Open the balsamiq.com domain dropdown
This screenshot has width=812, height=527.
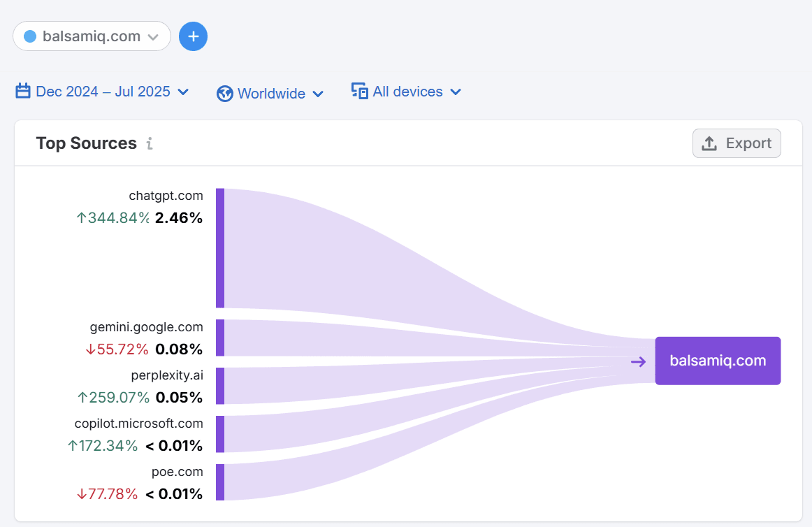click(x=92, y=36)
